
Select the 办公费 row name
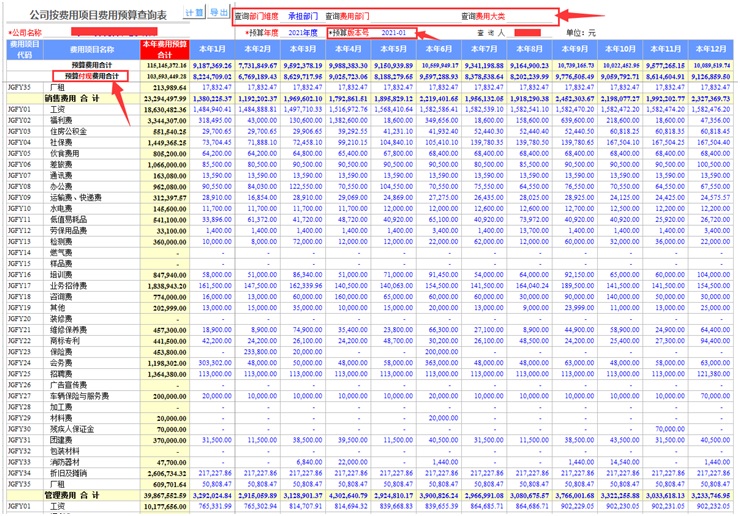tap(61, 186)
